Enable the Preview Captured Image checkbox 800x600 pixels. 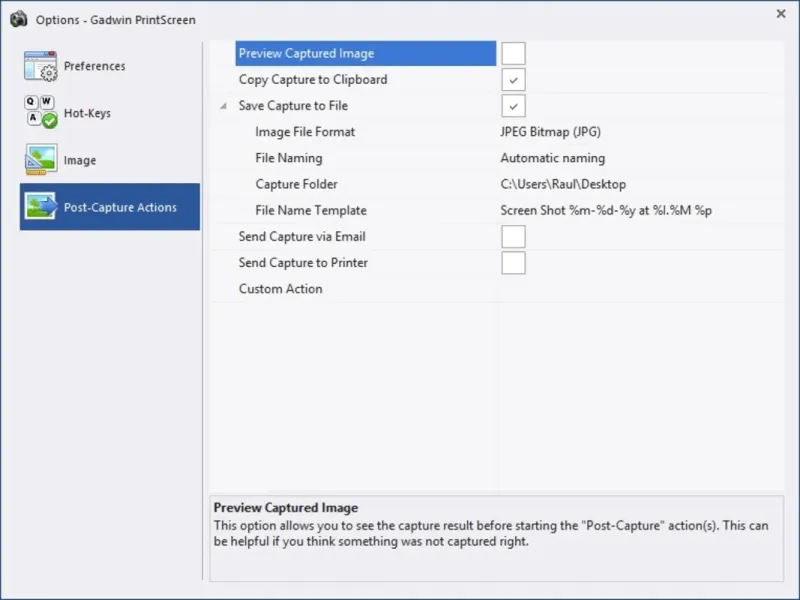pyautogui.click(x=513, y=54)
